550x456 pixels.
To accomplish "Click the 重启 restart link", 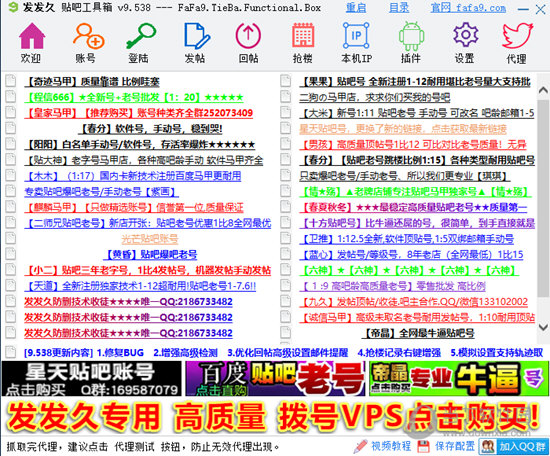I will click(x=356, y=8).
